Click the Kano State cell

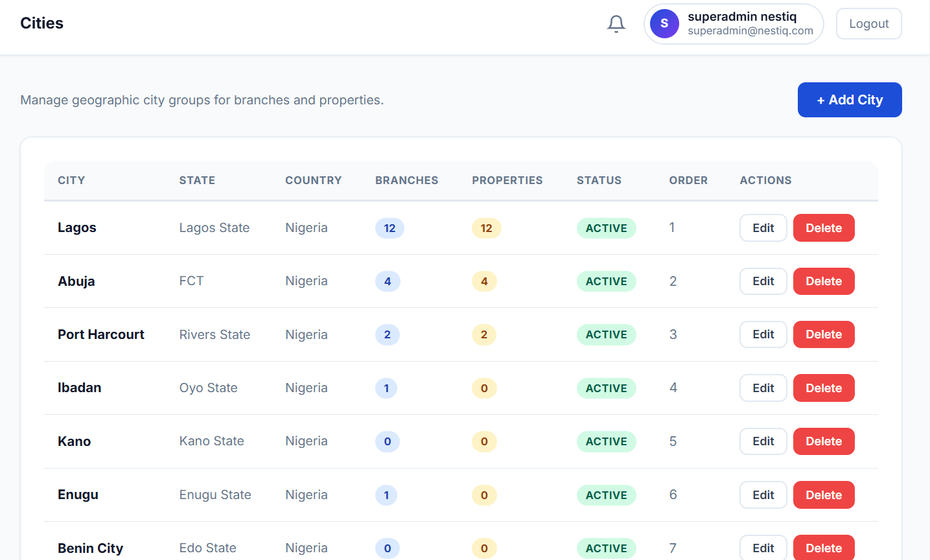212,441
